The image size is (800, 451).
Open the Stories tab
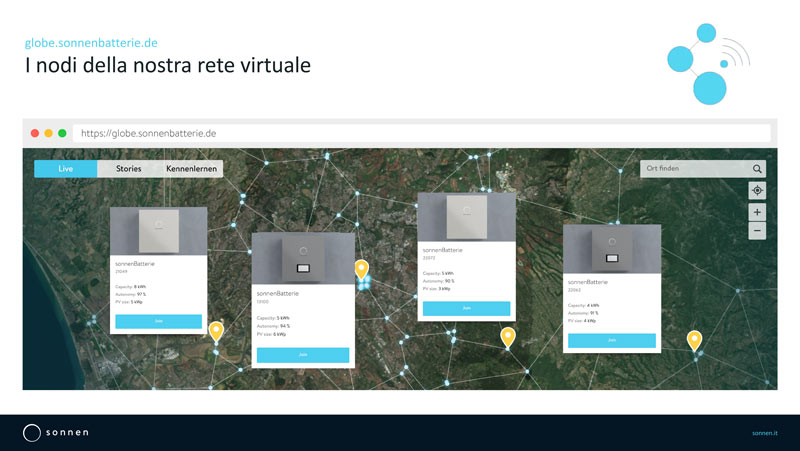[x=129, y=168]
